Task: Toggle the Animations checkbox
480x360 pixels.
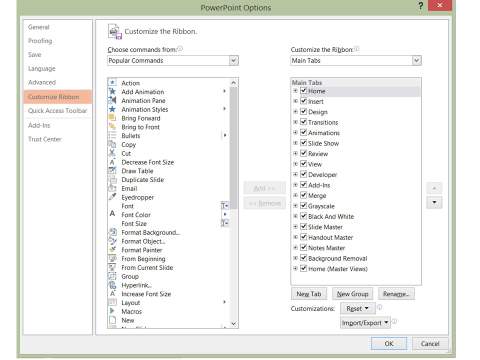Action: point(303,132)
